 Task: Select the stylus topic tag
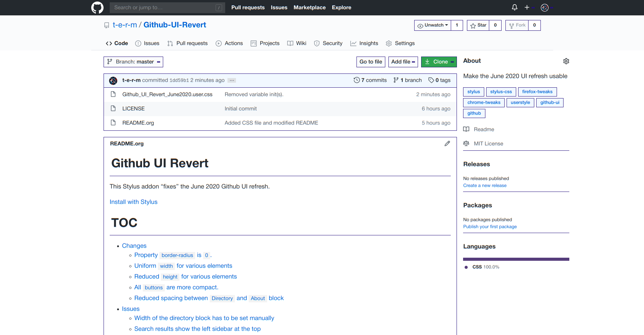[x=474, y=92]
